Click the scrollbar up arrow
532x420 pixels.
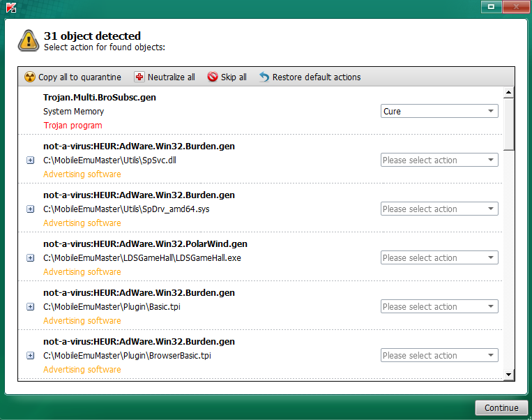tap(508, 92)
